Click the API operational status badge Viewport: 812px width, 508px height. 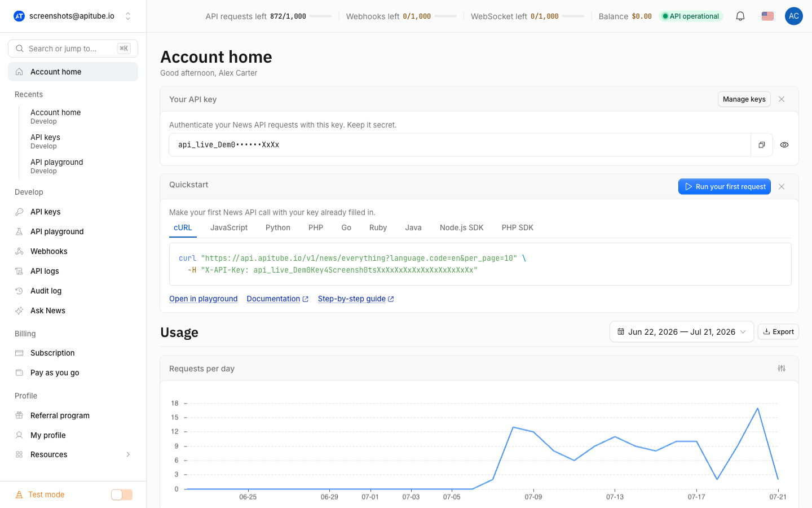point(691,16)
